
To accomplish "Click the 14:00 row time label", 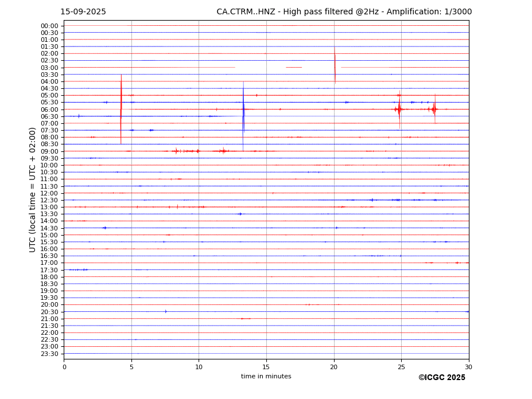I will pos(49,221).
